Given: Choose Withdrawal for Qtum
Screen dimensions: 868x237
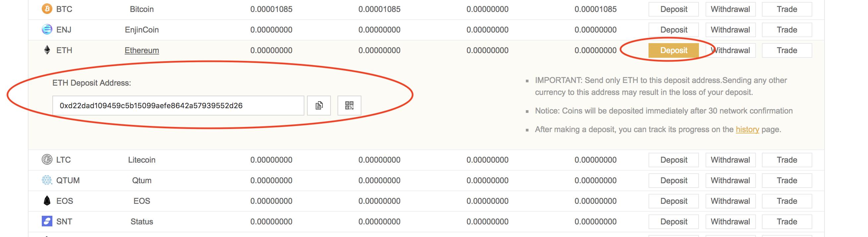Looking at the screenshot, I should coord(730,180).
